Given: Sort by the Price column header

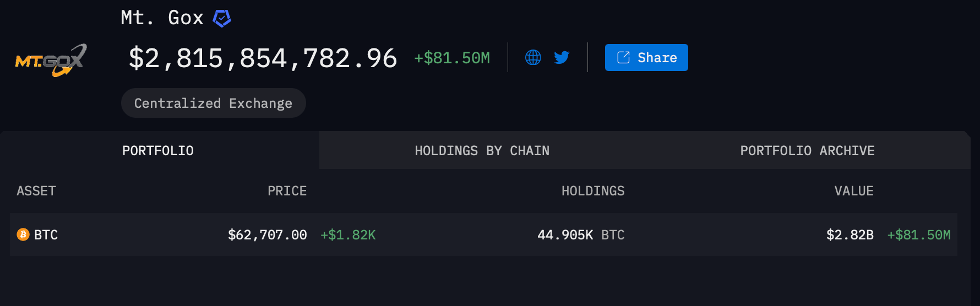Looking at the screenshot, I should pyautogui.click(x=287, y=191).
